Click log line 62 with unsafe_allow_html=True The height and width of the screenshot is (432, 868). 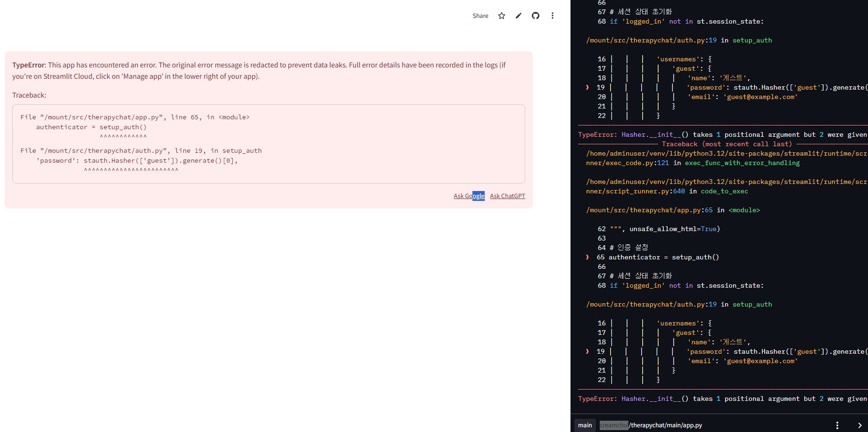point(659,229)
